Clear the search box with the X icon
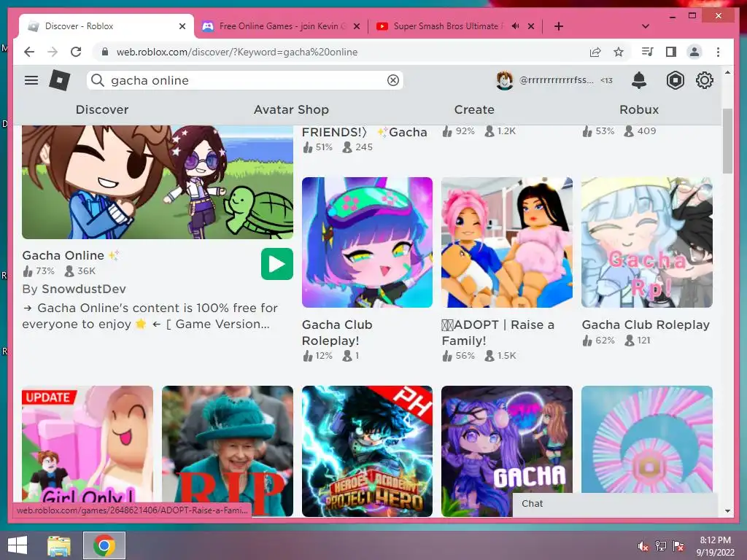Screen dimensions: 747x560 coord(393,80)
